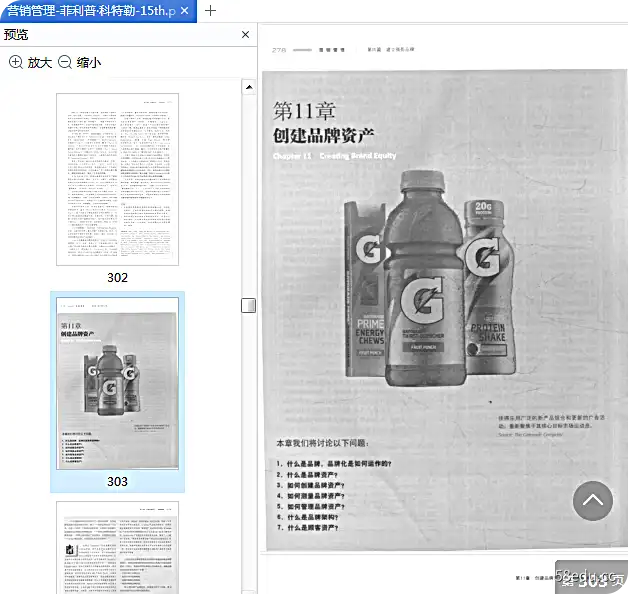Screen dimensions: 628x594
Task: Click the 缩小 magnifier minus icon
Action: 65,62
